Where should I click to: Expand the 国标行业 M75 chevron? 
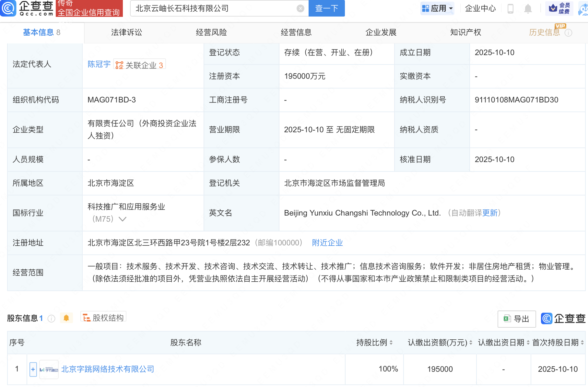click(x=123, y=219)
